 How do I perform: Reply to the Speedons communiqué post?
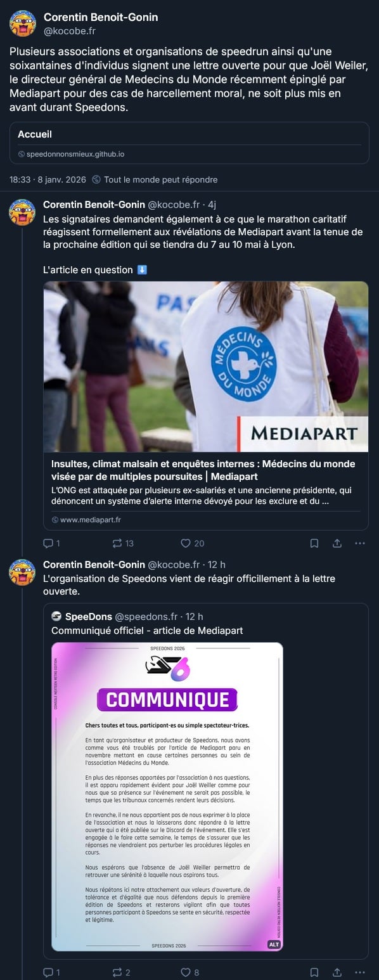tap(51, 972)
